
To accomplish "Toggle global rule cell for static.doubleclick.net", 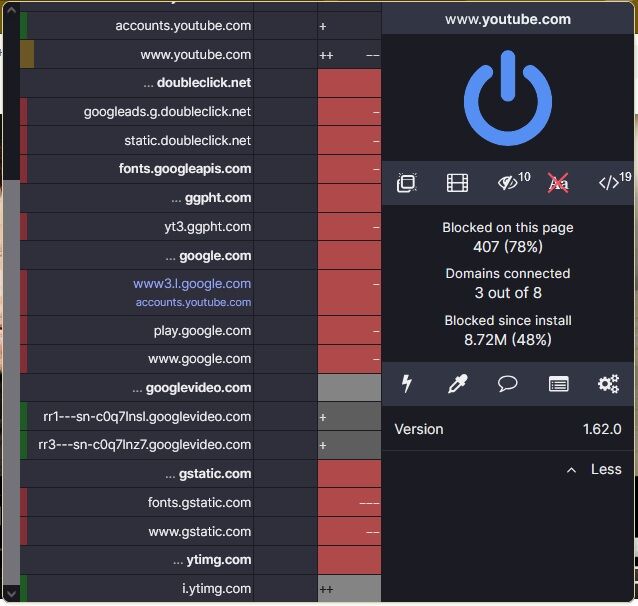I will point(285,140).
